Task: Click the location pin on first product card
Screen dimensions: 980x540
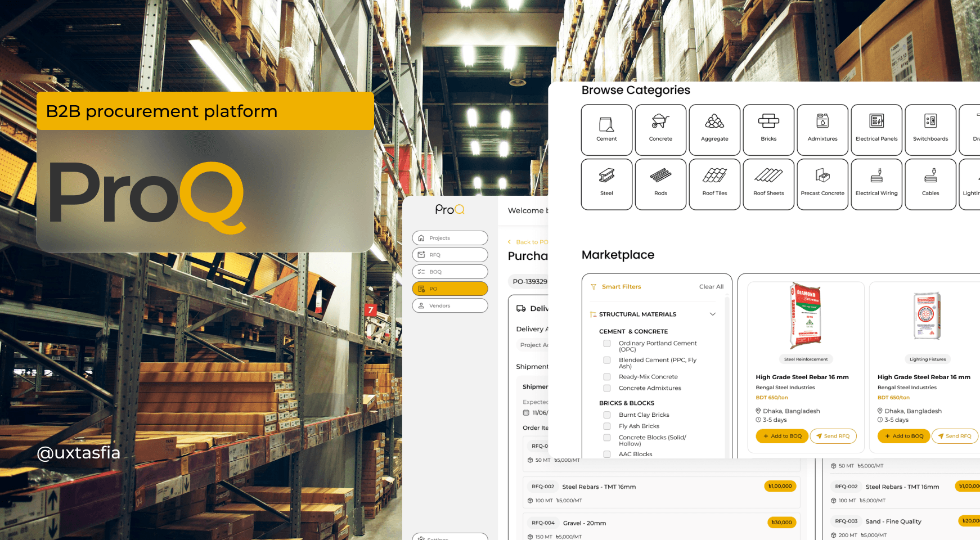Action: [758, 411]
